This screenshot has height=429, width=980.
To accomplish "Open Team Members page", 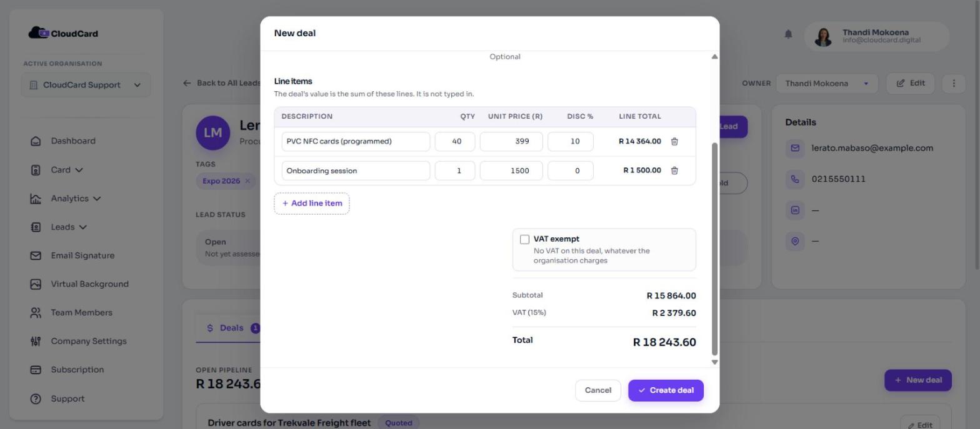I will pyautogui.click(x=81, y=313).
